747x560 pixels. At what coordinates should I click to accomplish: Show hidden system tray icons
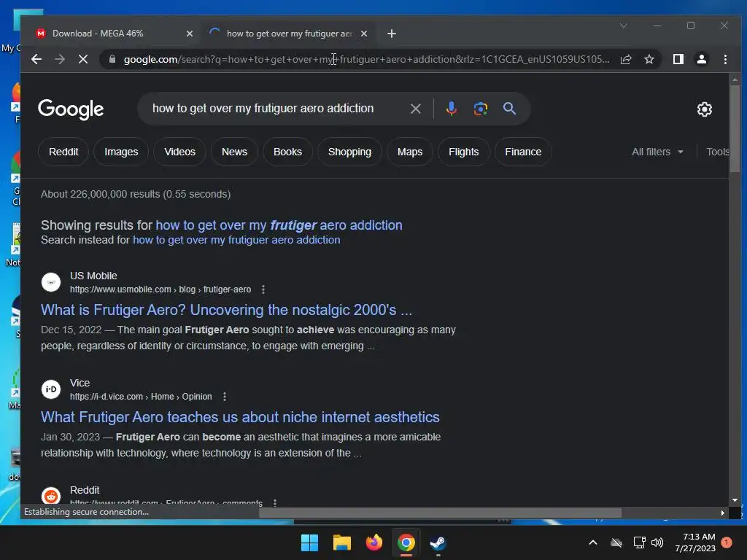(592, 542)
